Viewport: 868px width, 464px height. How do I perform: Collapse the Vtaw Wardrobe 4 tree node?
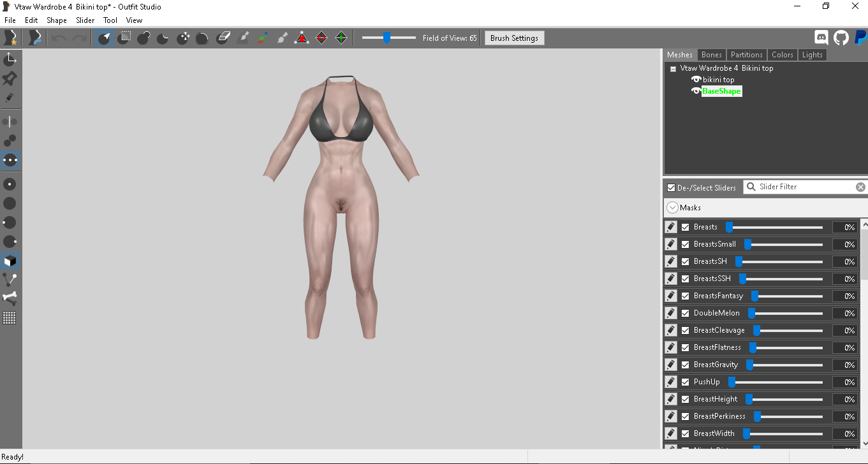[673, 69]
